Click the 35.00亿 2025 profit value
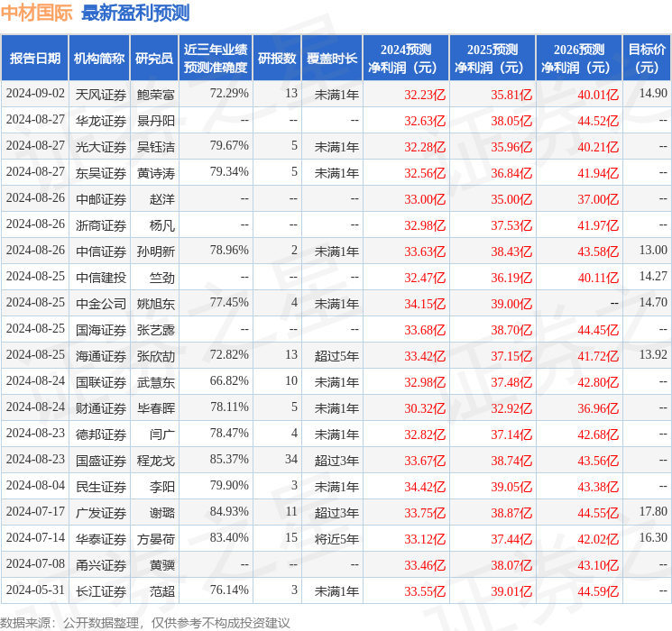The image size is (672, 631). click(x=511, y=199)
